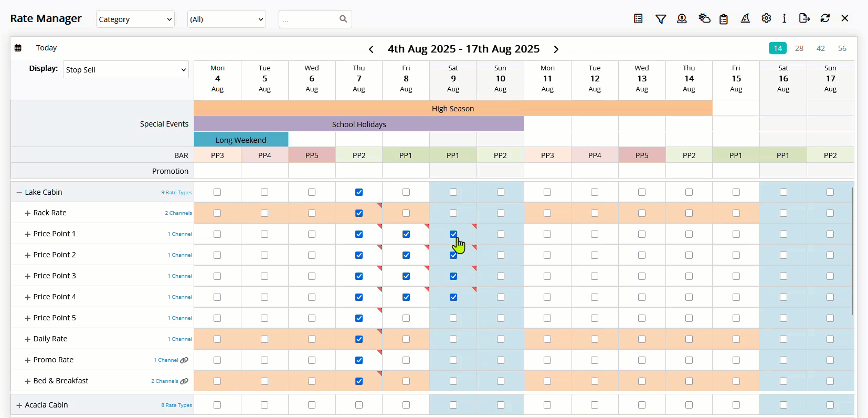The width and height of the screenshot is (868, 418).
Task: Uncheck Price Point 3 on Fri 8 Aug
Action: click(x=406, y=276)
